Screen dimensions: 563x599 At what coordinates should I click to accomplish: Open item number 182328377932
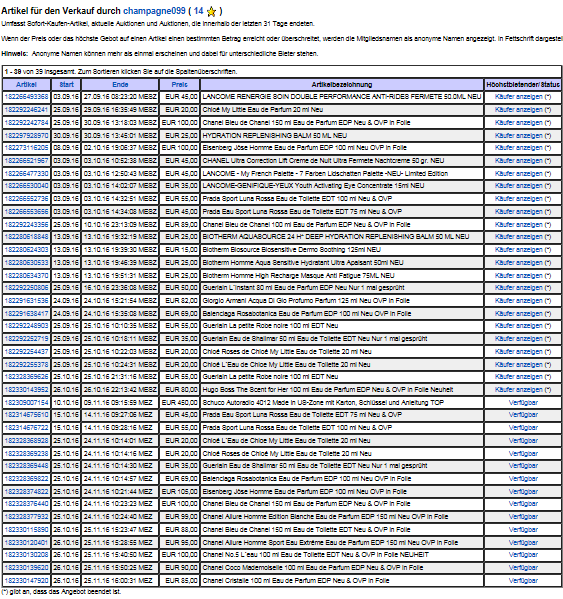coord(26,517)
